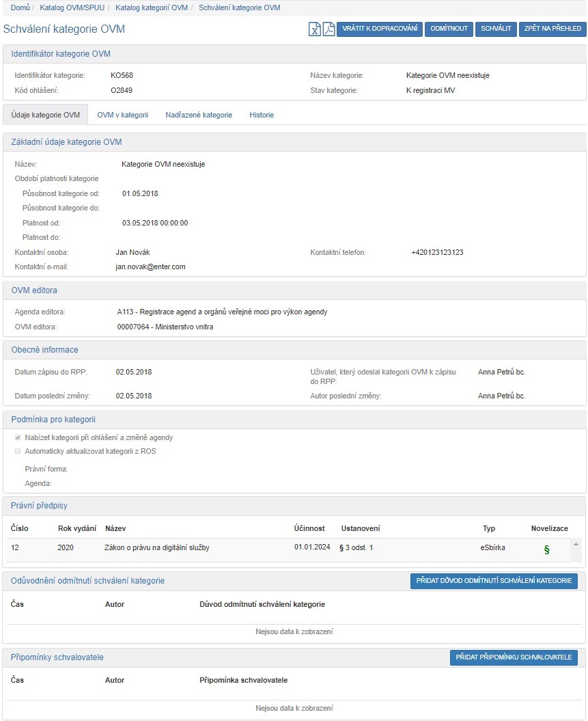
Task: Switch to the 'OVM v kategorii' tab
Action: point(122,115)
